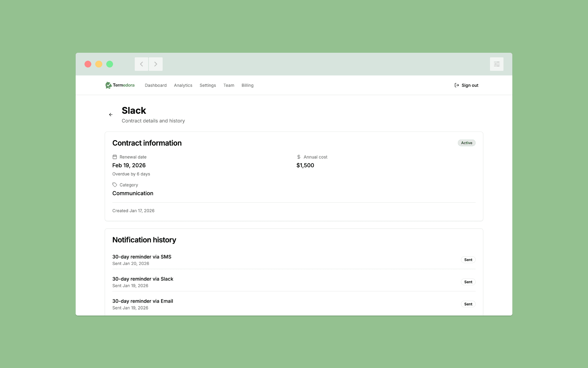Select the 30-day reminder via SMS entry
Viewport: 588px width, 368px height.
pos(142,257)
